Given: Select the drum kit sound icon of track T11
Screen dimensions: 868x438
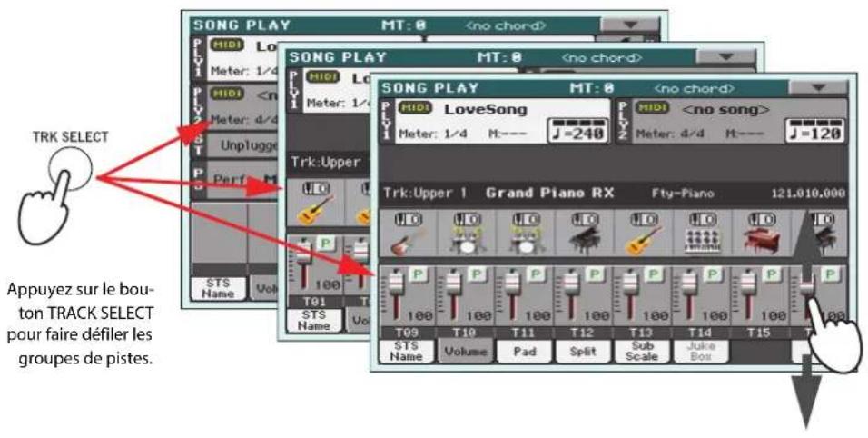Looking at the screenshot, I should 526,242.
